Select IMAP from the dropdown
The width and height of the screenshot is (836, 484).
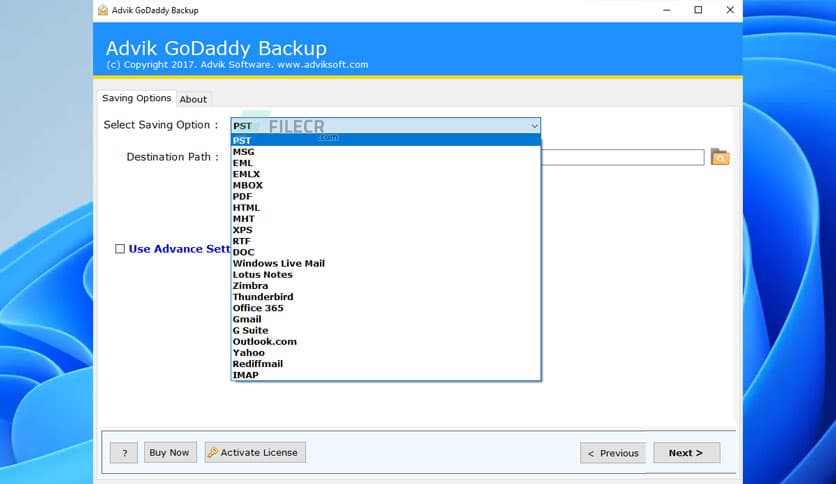coord(386,375)
